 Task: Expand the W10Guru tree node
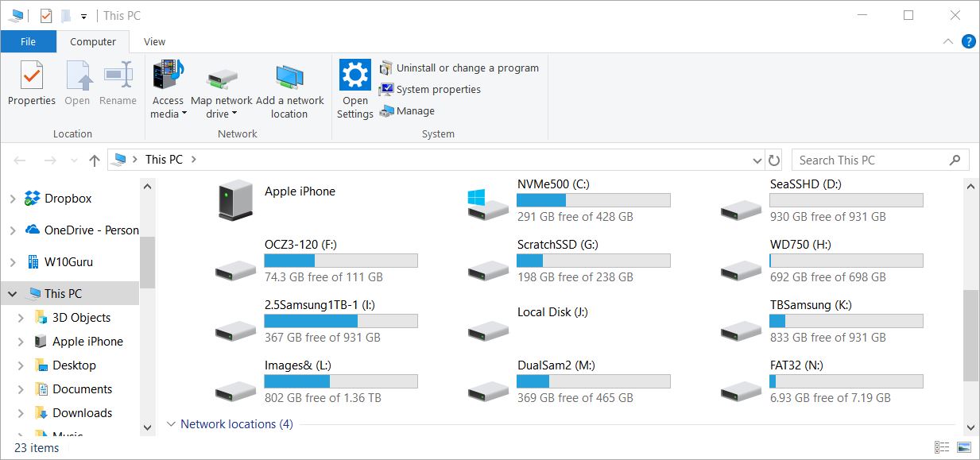click(x=12, y=262)
